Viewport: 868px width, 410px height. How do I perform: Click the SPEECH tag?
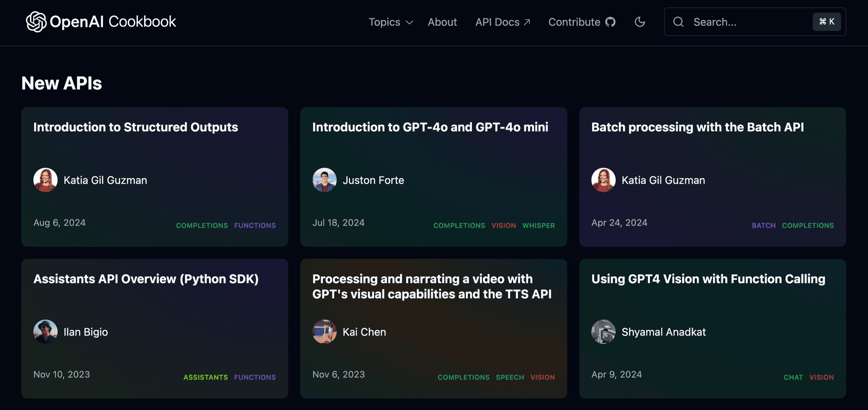(510, 377)
